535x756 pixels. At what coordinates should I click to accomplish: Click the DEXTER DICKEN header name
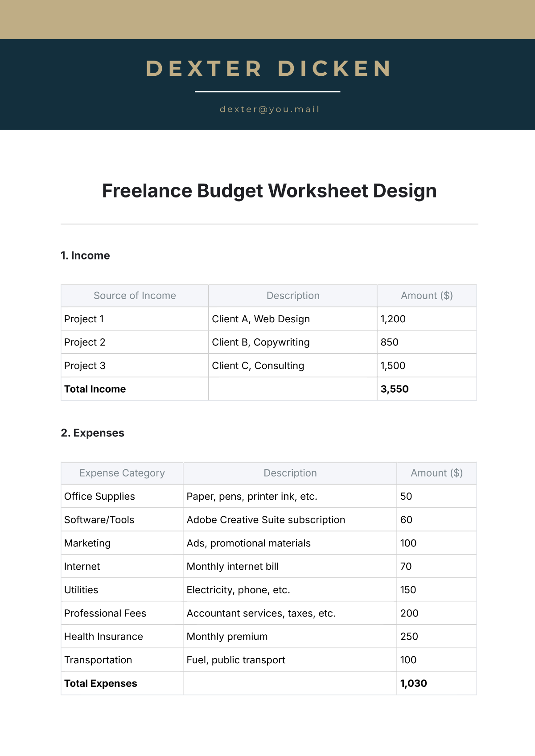pos(268,69)
